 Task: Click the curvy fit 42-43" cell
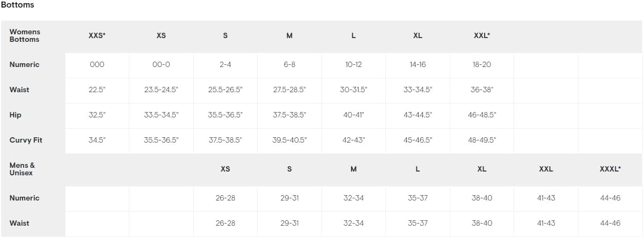click(354, 140)
